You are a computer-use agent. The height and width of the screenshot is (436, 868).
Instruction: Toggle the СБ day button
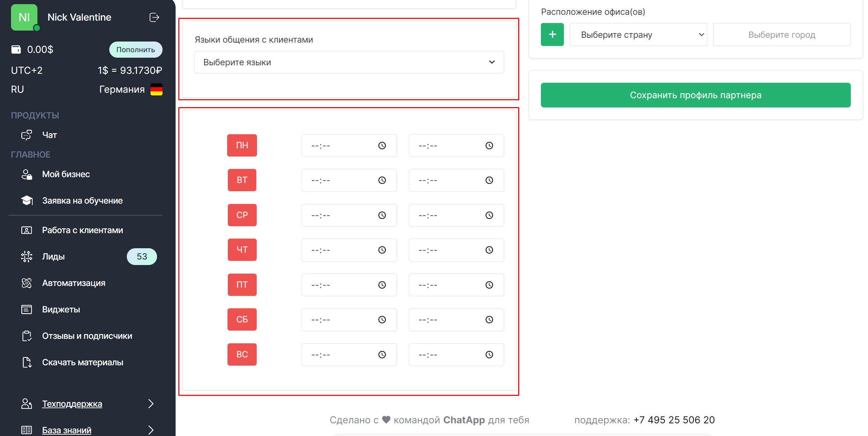click(x=242, y=320)
